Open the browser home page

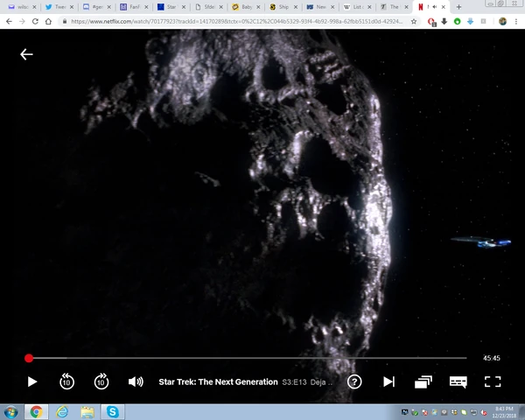click(48, 21)
